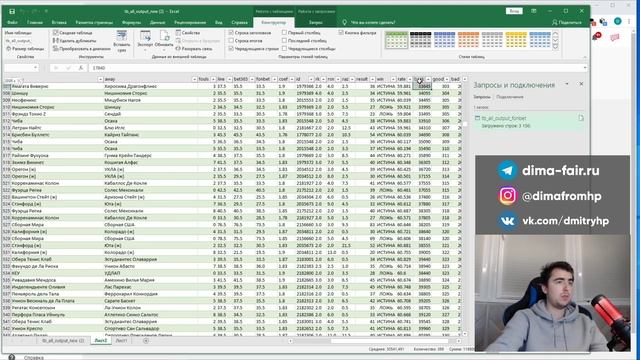Add a new sheet with the plus icon
The width and height of the screenshot is (640, 360).
[x=146, y=340]
